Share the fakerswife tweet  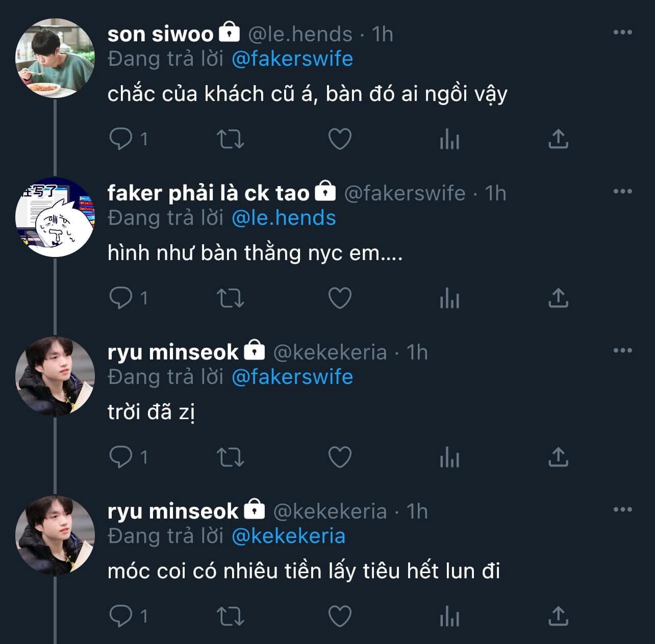pos(559,298)
